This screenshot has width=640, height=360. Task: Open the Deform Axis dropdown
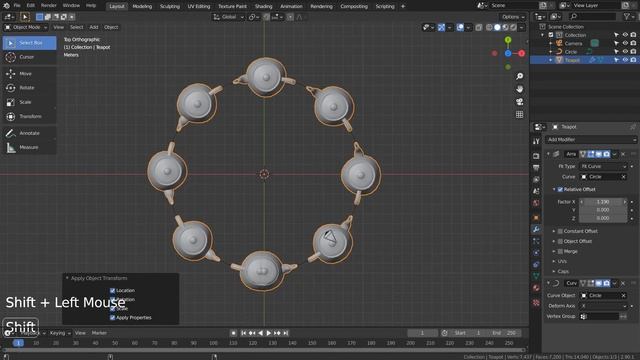603,306
